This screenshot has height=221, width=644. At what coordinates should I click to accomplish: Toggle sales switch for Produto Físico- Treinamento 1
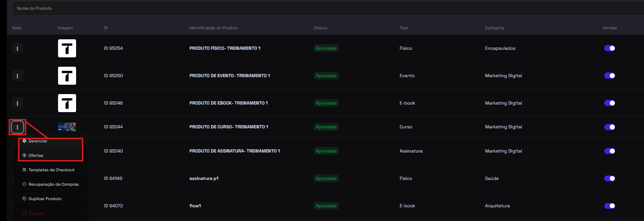pos(609,48)
